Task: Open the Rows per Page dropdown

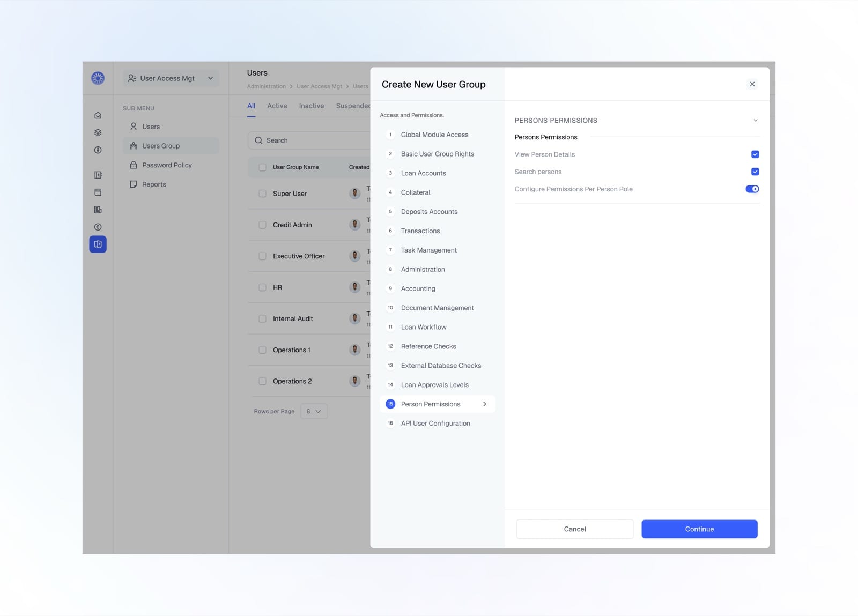Action: (314, 411)
